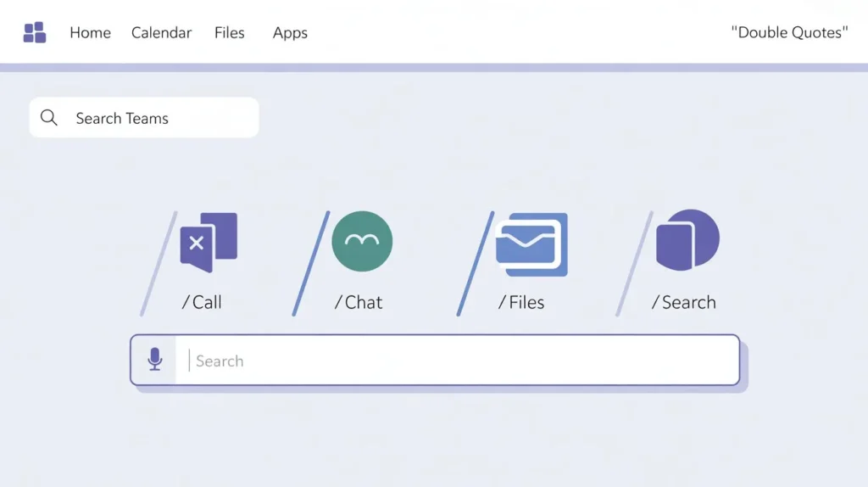The height and width of the screenshot is (487, 868).
Task: Click the /Chat label
Action: point(359,302)
